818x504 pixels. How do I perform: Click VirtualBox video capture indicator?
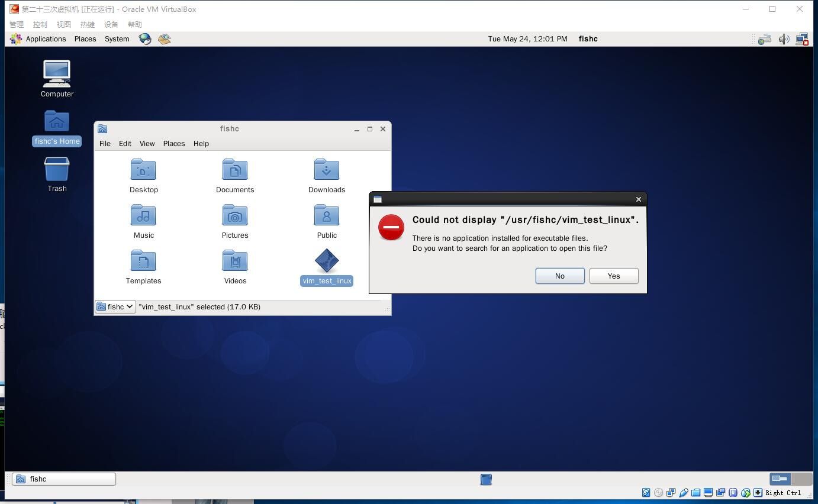(720, 492)
